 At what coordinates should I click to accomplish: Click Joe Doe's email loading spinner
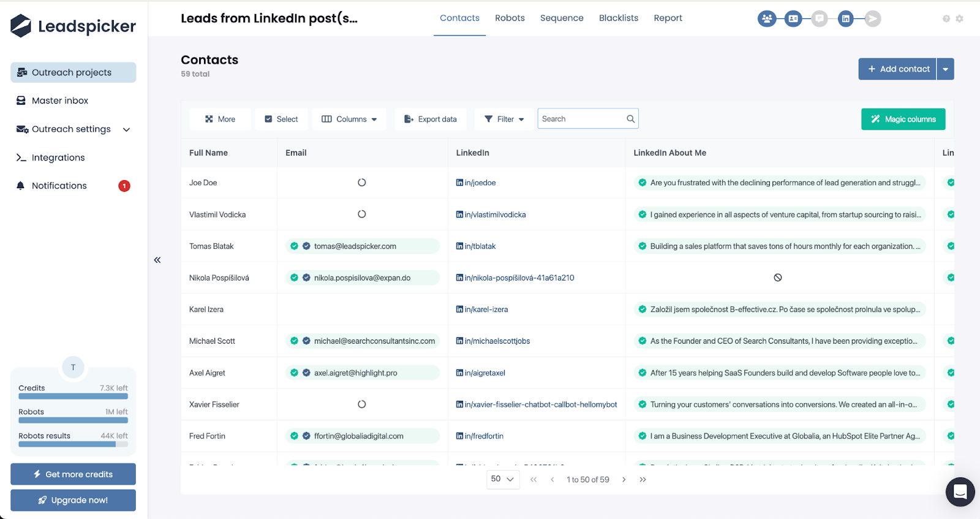(362, 183)
